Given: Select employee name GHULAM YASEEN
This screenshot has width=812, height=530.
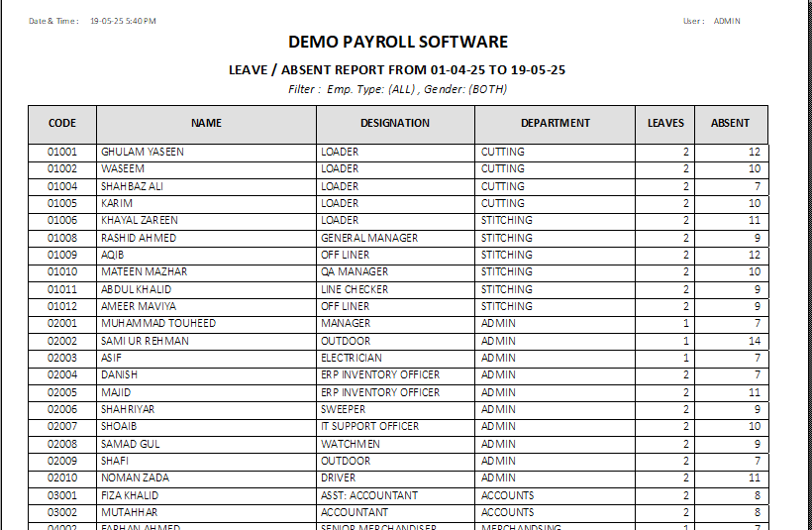Looking at the screenshot, I should tap(143, 153).
